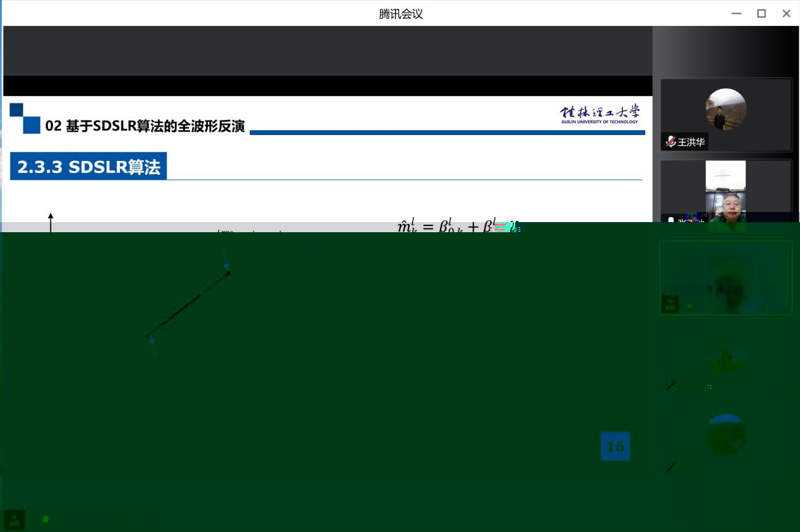
Task: Click the blue page number 16 box
Action: pyautogui.click(x=615, y=447)
